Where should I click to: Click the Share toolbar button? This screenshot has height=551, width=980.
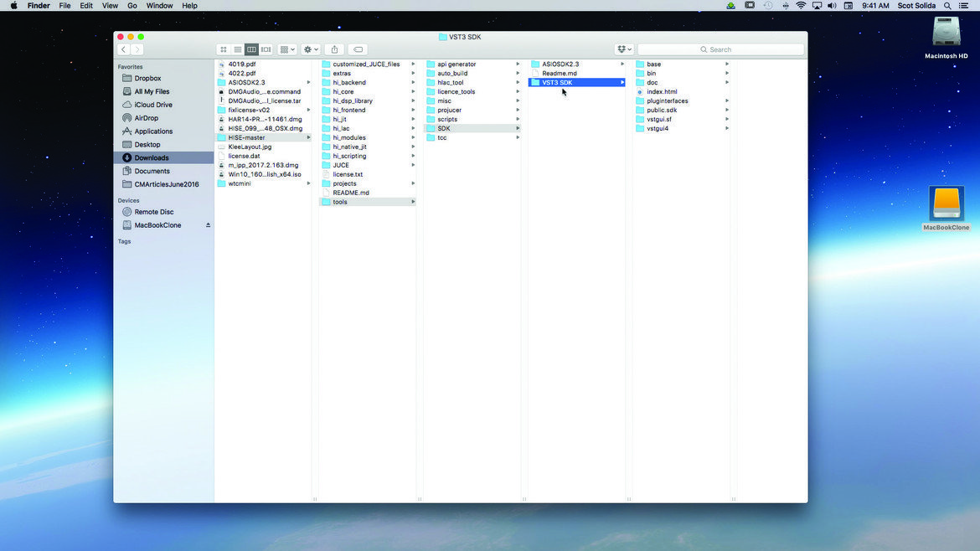tap(334, 49)
